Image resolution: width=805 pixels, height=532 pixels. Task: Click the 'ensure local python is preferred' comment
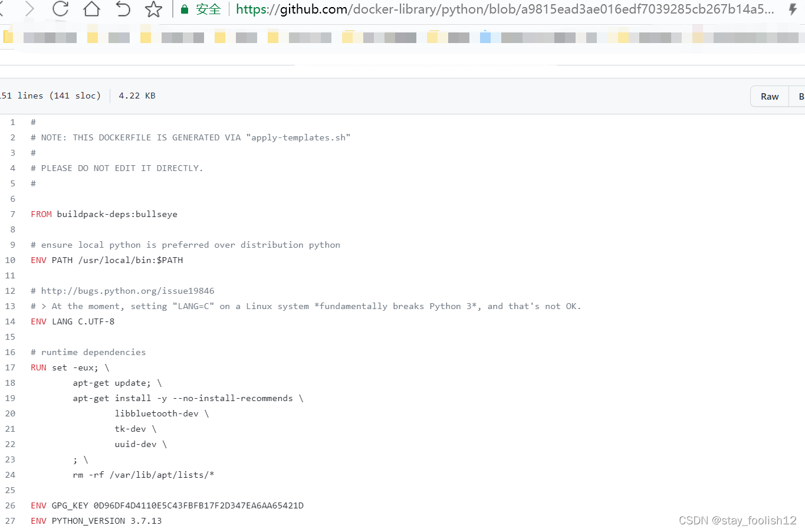(x=185, y=245)
